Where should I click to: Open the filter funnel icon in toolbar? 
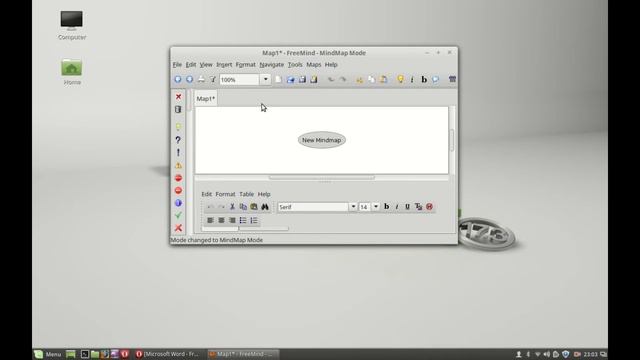(x=213, y=79)
